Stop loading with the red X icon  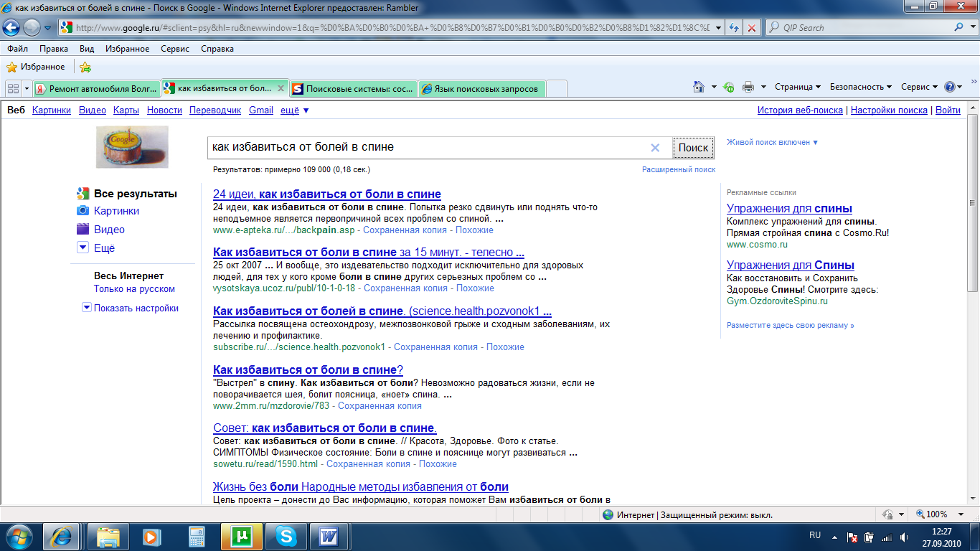(751, 28)
